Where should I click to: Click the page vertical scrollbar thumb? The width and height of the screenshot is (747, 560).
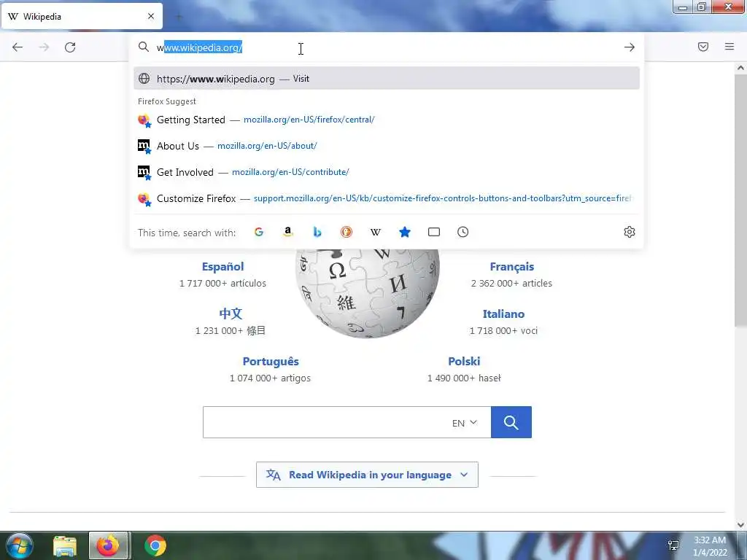[740, 200]
